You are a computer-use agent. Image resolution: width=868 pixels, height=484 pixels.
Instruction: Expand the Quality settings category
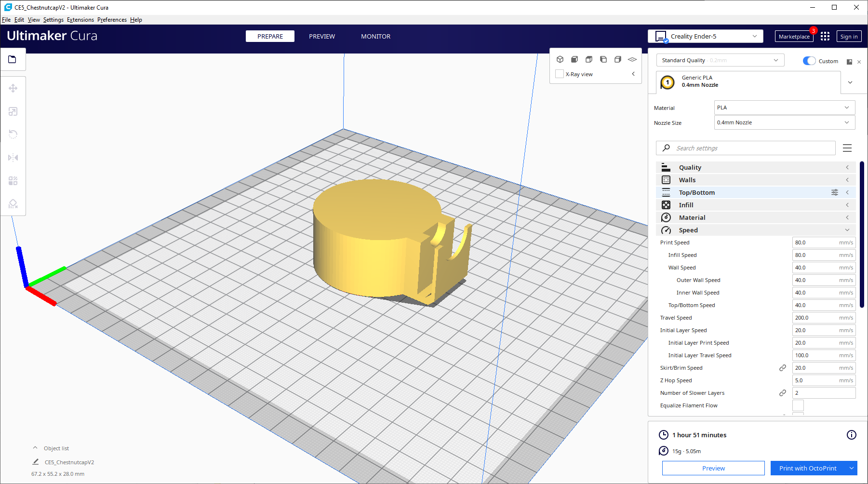coord(755,167)
